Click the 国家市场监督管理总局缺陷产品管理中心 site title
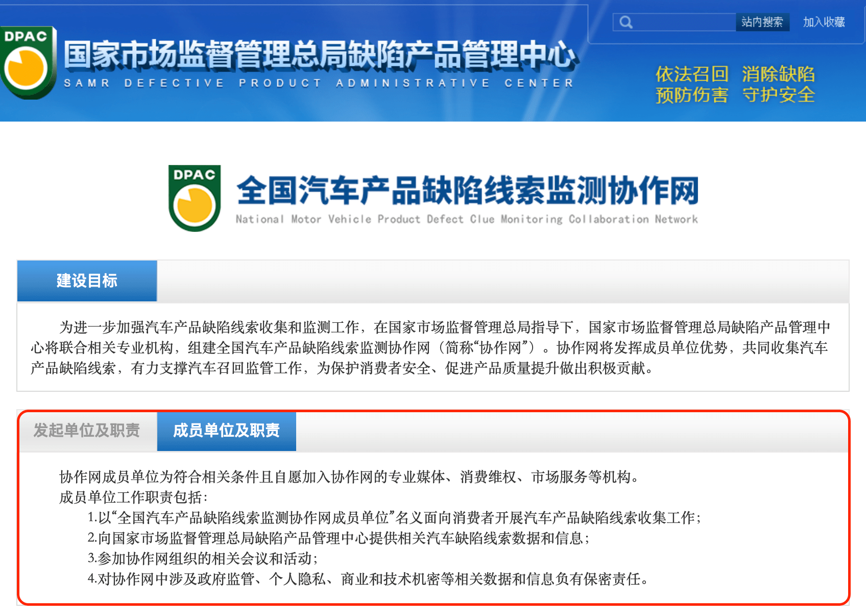The width and height of the screenshot is (866, 616). click(x=321, y=55)
